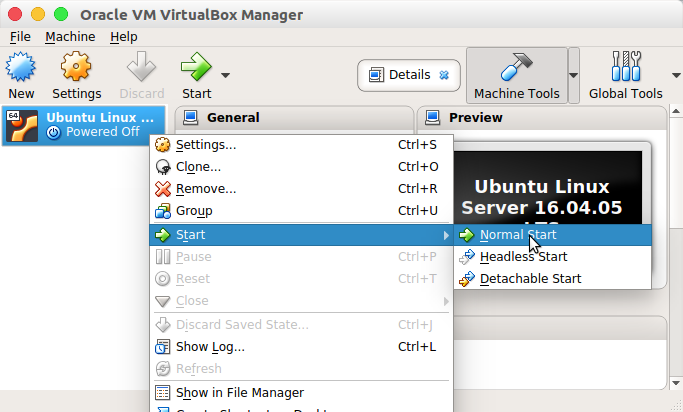Click the greyed Discard Saved State icon
The width and height of the screenshot is (683, 412).
tap(162, 324)
